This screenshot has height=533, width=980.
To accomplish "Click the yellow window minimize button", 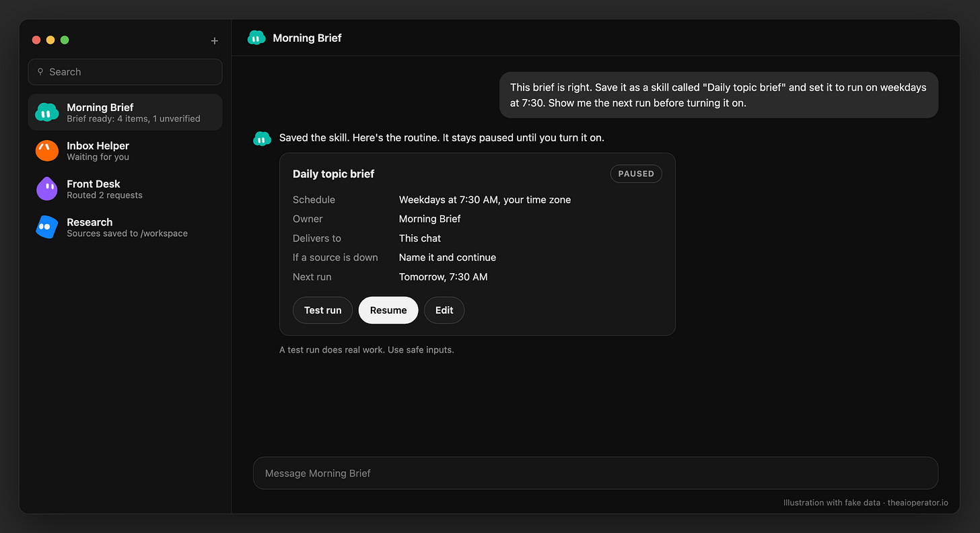I will 50,40.
